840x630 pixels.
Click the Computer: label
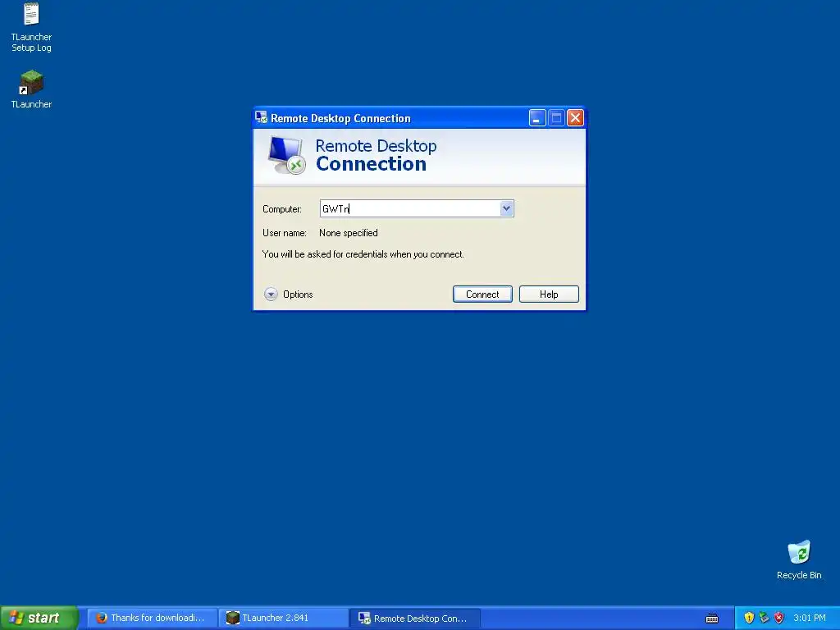pos(282,209)
